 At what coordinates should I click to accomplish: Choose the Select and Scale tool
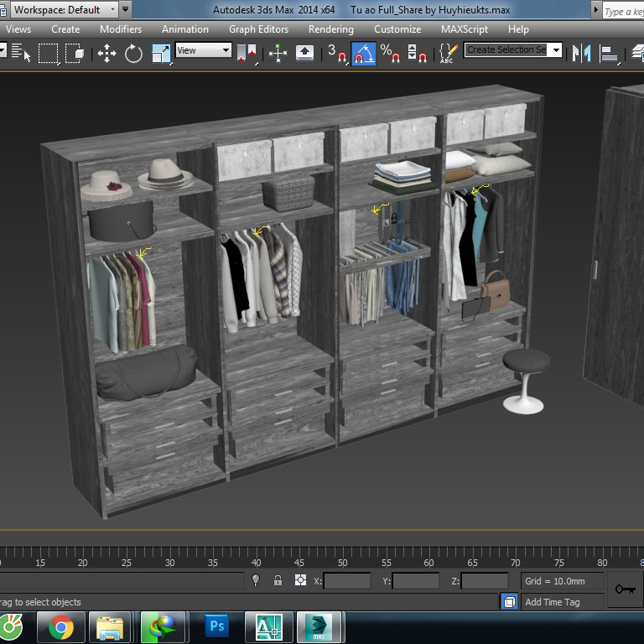click(x=160, y=54)
